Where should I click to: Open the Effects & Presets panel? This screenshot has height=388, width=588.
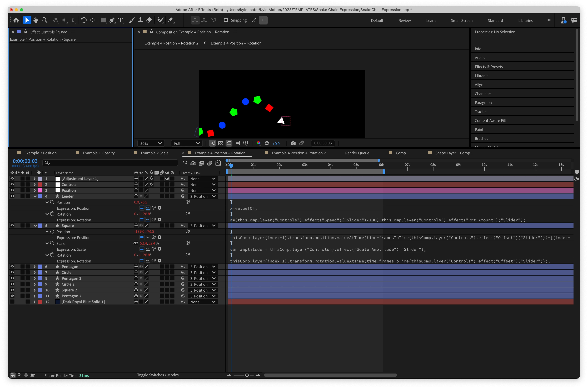pyautogui.click(x=489, y=67)
